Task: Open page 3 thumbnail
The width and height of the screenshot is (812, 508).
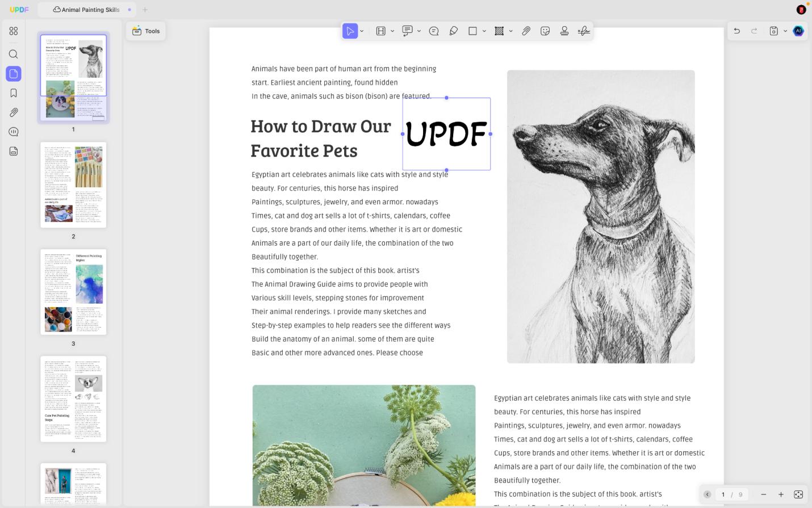Action: pyautogui.click(x=73, y=292)
